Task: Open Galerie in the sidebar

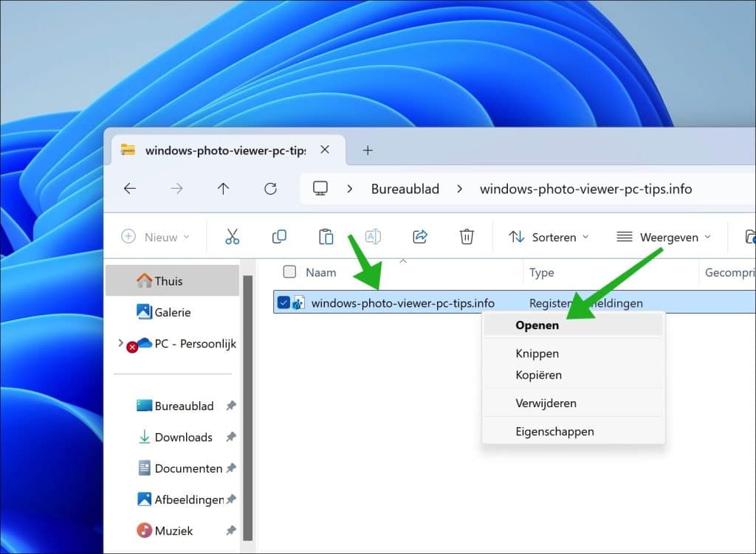Action: pyautogui.click(x=172, y=312)
